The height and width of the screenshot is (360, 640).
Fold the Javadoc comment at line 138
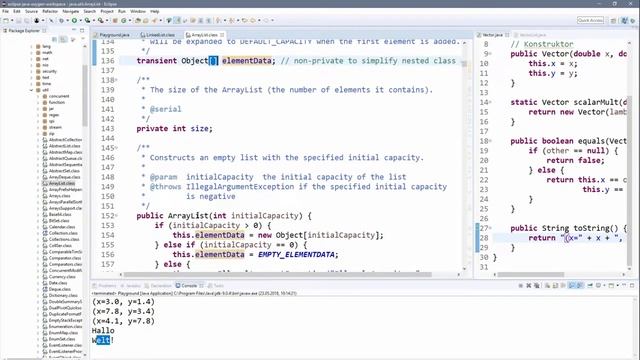click(x=116, y=80)
